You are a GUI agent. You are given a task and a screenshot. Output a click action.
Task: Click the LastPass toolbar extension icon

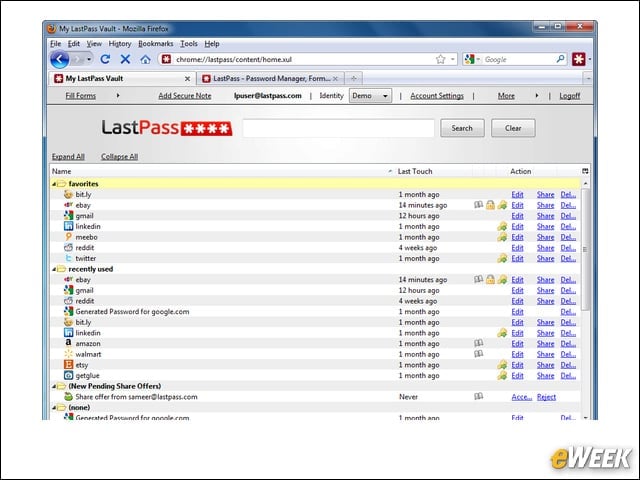578,60
